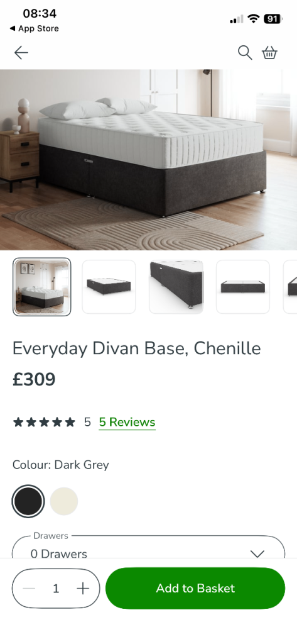This screenshot has height=644, width=297.
Task: Expand the Drawers dropdown chevron
Action: tap(257, 553)
